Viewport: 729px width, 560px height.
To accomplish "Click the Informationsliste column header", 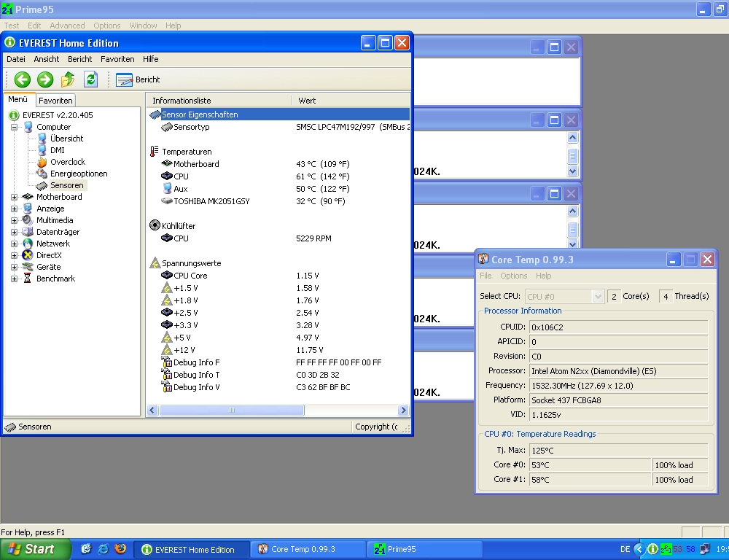I will (x=219, y=101).
